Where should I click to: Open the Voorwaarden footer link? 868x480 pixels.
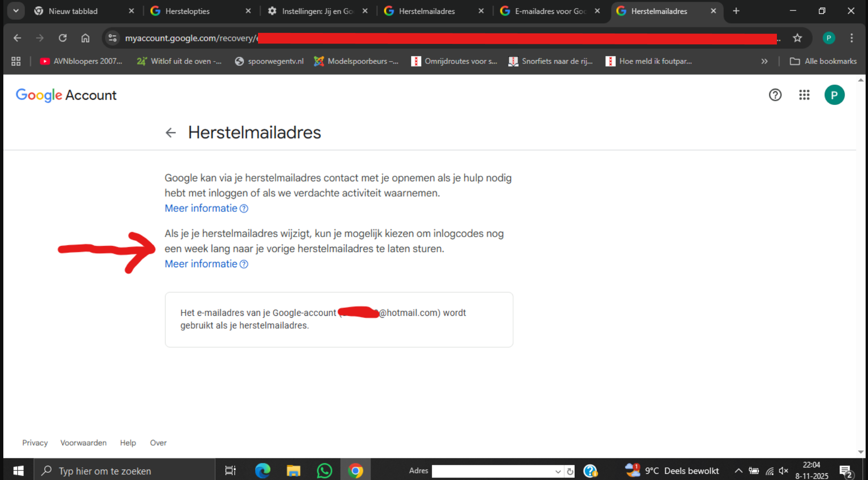coord(83,443)
